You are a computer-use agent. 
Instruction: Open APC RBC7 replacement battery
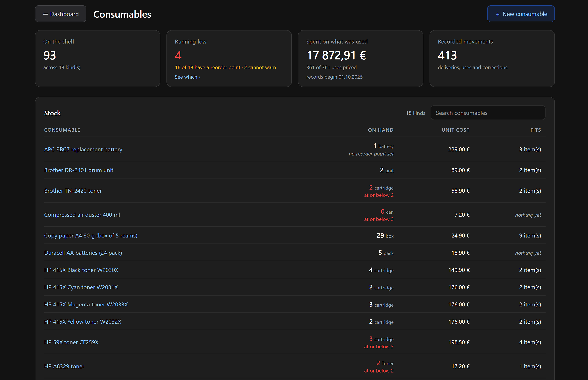pos(83,149)
